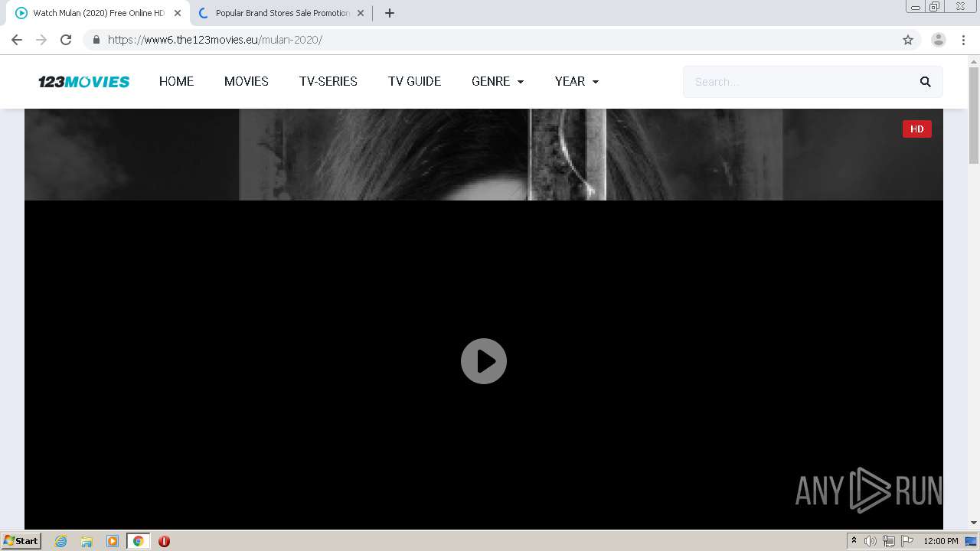Open Windows Explorer folder icon
Screen dimensions: 980x551
(x=87, y=541)
